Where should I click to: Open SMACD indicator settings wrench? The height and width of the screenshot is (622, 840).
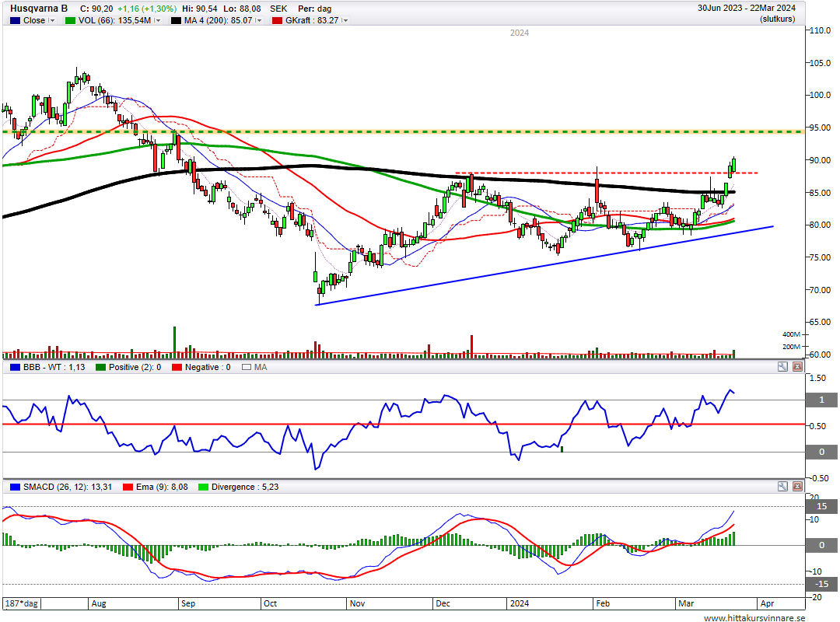point(782,487)
